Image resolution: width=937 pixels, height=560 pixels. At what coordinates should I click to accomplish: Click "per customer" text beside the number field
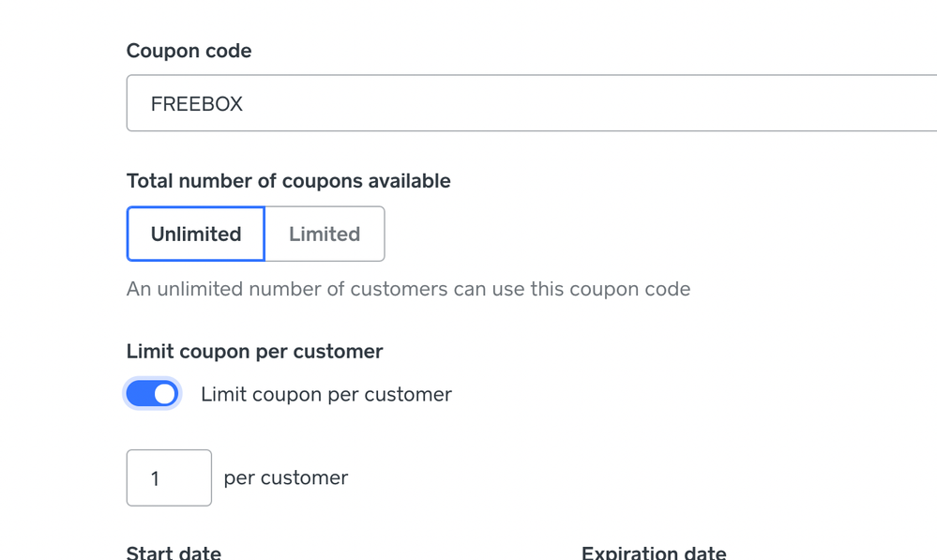[286, 478]
